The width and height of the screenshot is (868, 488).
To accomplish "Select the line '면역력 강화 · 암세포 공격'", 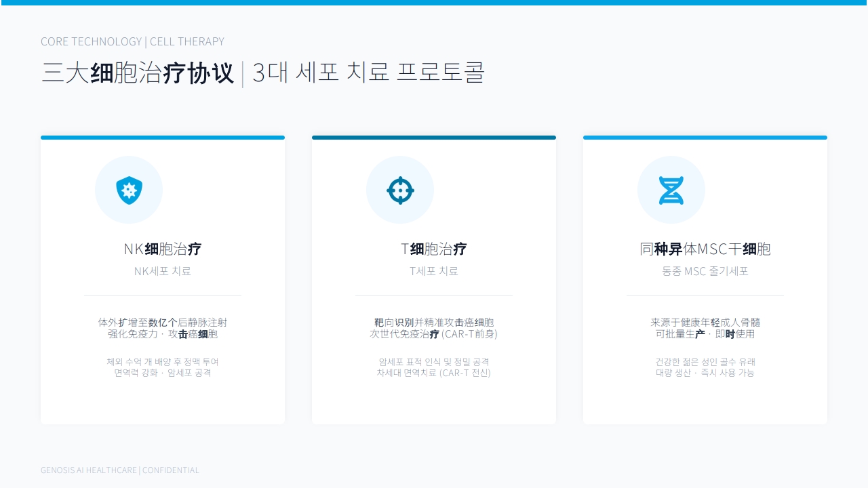I will (x=163, y=373).
